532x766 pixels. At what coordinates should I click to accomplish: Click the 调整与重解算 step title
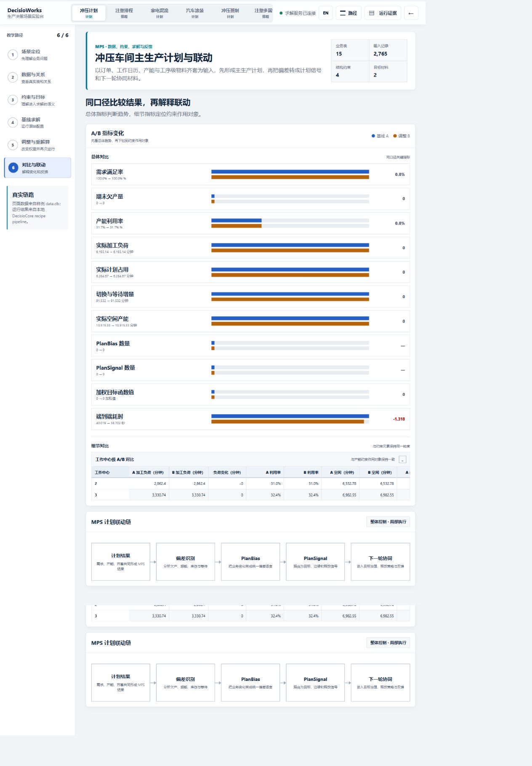pyautogui.click(x=35, y=142)
